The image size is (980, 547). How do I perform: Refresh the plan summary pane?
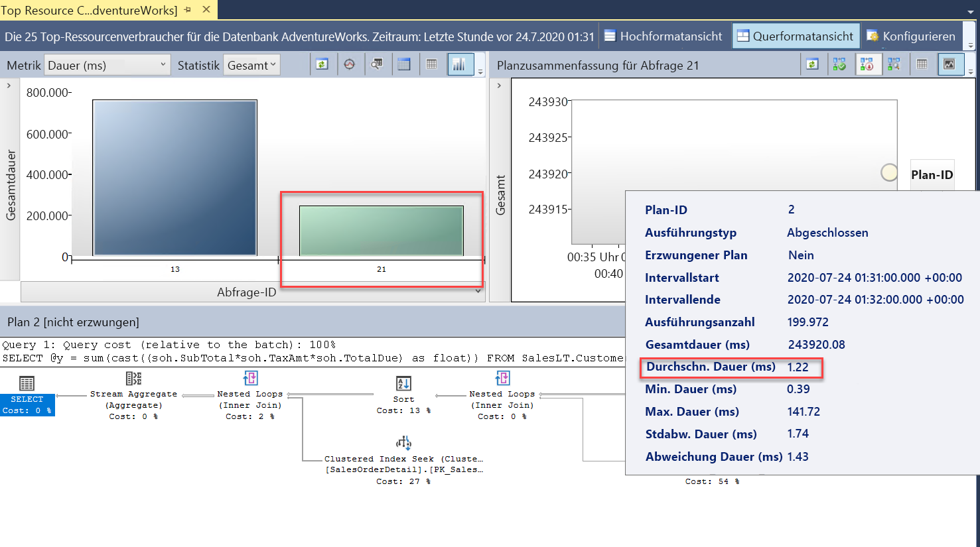812,64
